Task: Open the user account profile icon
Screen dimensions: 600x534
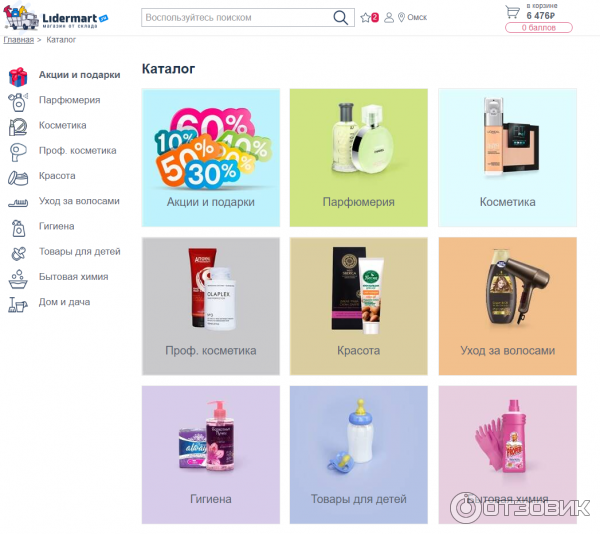Action: tap(389, 18)
